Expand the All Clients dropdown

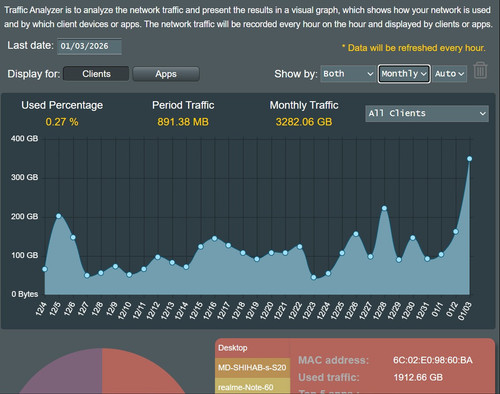tap(427, 113)
